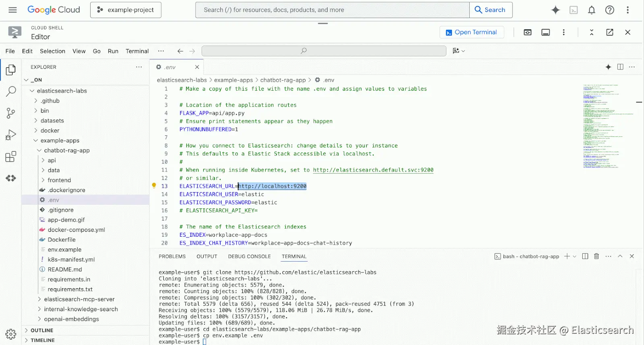The image size is (644, 345).
Task: Switch to the DEBUG CONSOLE tab
Action: [249, 256]
